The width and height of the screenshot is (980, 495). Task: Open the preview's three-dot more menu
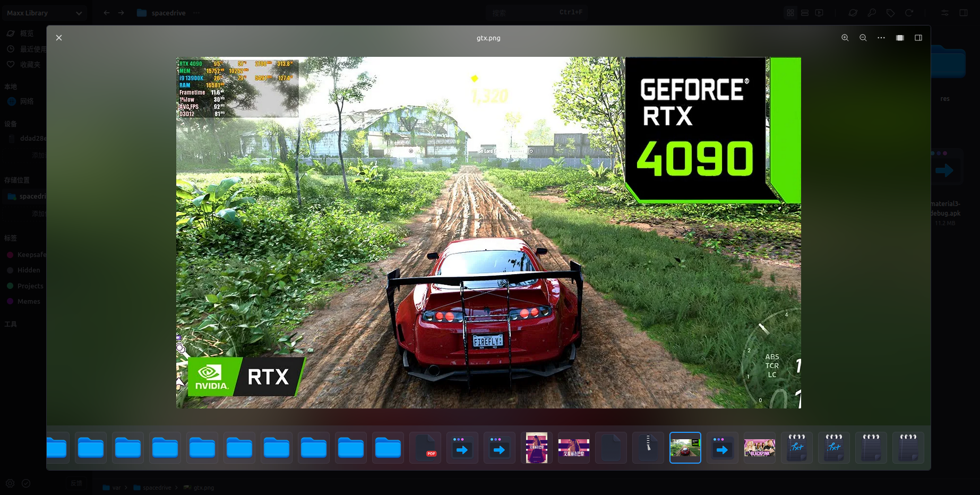pos(881,38)
